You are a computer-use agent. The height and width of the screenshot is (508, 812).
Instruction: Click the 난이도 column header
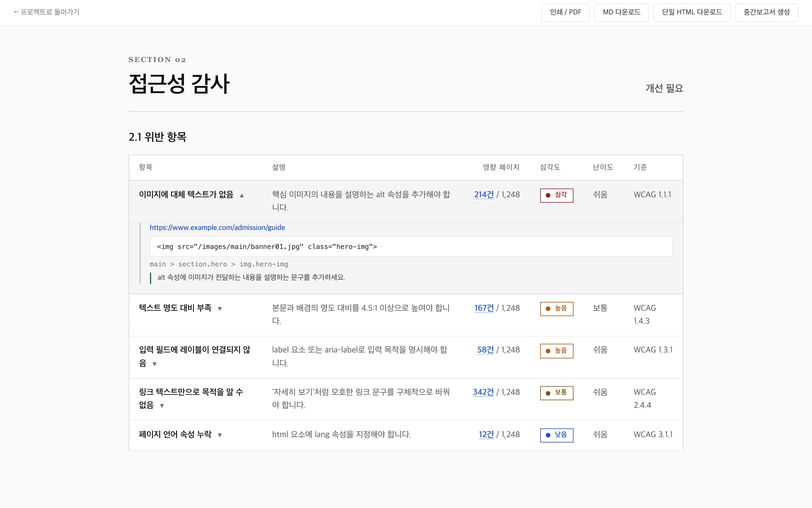(x=603, y=167)
